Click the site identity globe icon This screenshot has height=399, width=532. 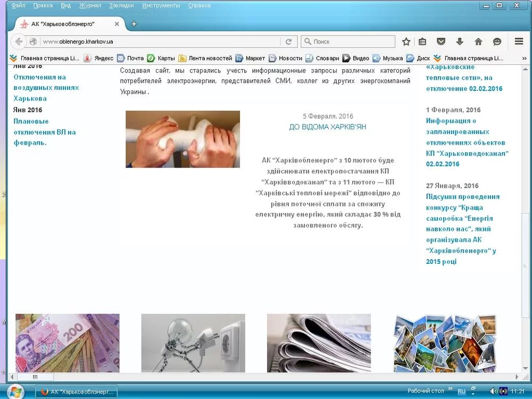tap(33, 41)
